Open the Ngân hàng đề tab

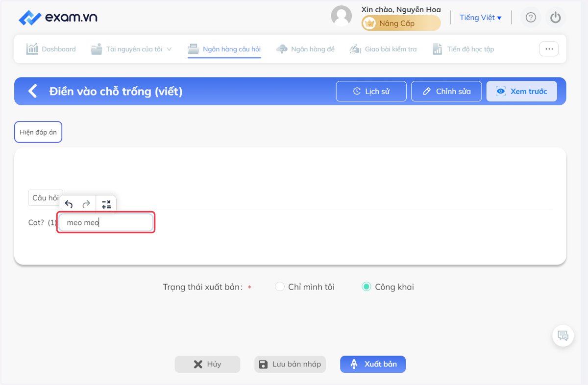pyautogui.click(x=305, y=49)
